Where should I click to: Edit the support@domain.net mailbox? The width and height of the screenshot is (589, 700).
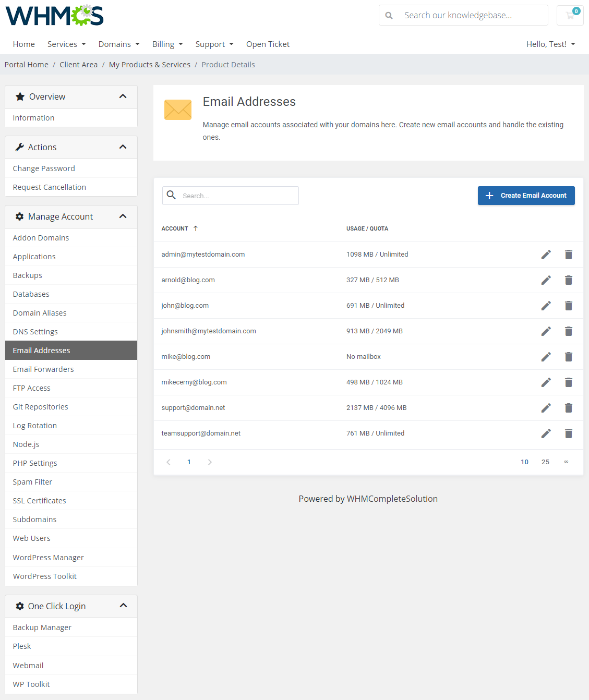(x=546, y=408)
